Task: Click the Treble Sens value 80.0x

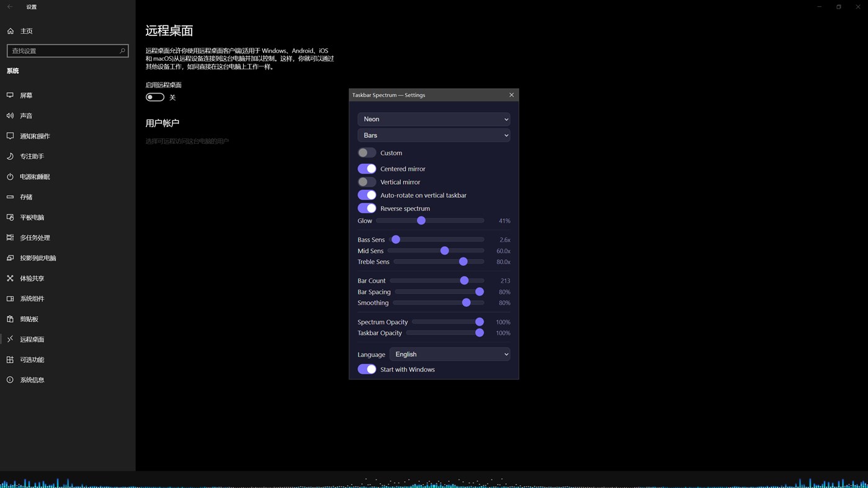Action: point(503,262)
